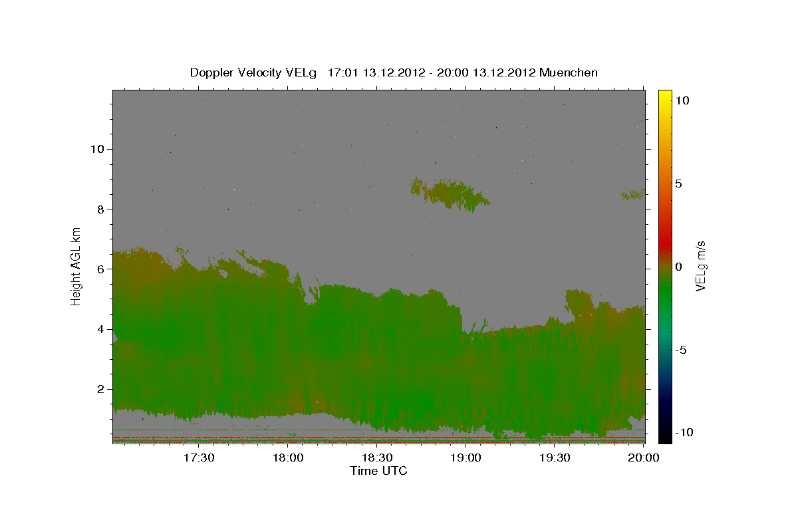Image resolution: width=798 pixels, height=532 pixels.
Task: Click the height tick label 6
Action: tap(100, 269)
